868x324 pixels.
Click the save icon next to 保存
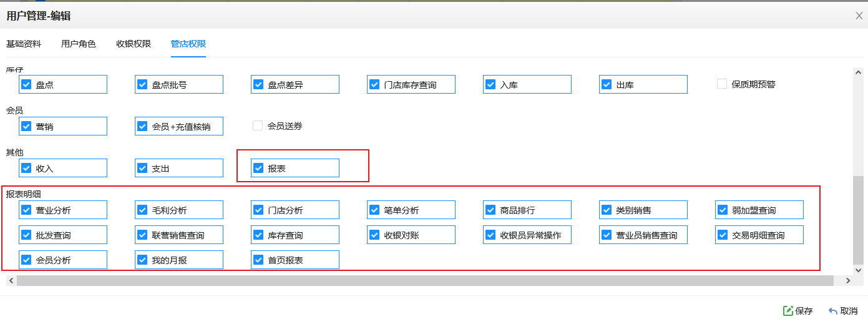click(788, 311)
